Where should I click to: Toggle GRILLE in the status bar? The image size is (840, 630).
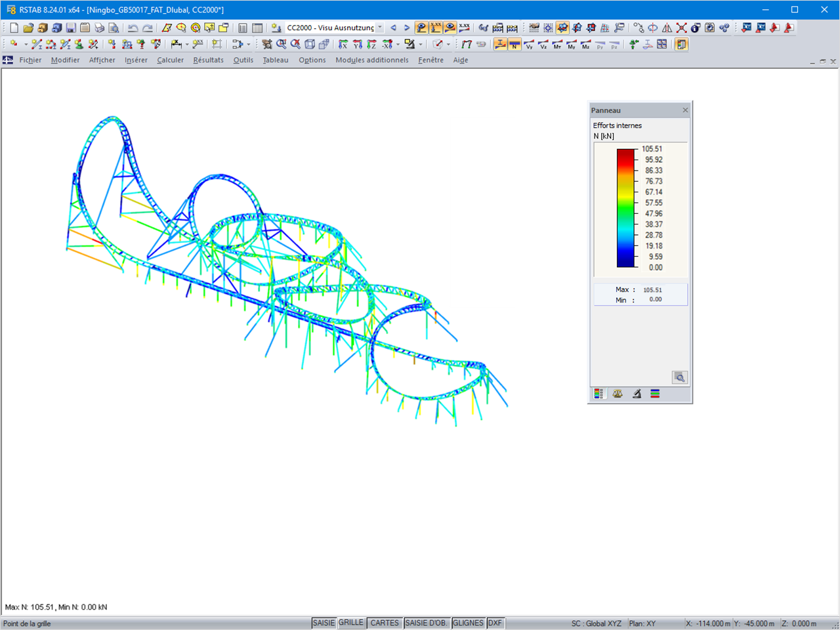pos(351,623)
